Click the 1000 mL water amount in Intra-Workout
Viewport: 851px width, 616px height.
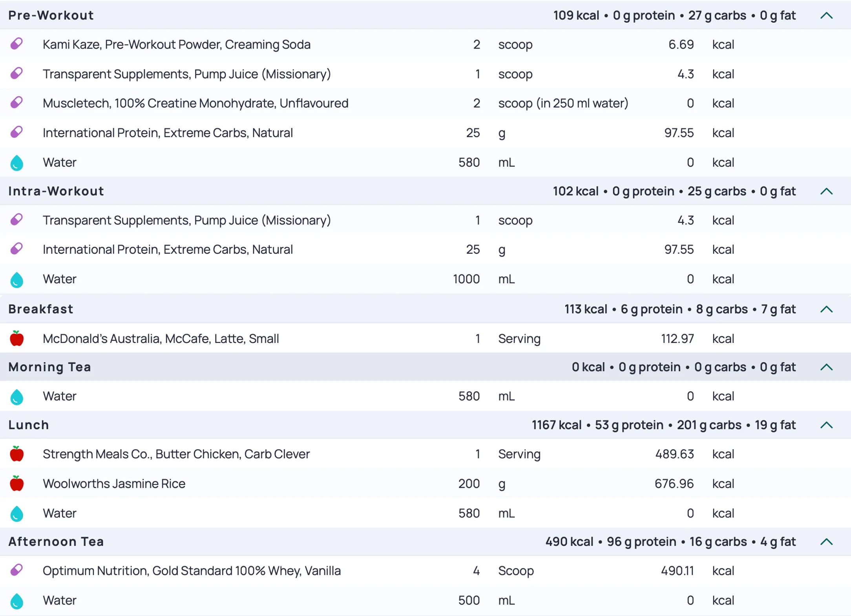466,279
